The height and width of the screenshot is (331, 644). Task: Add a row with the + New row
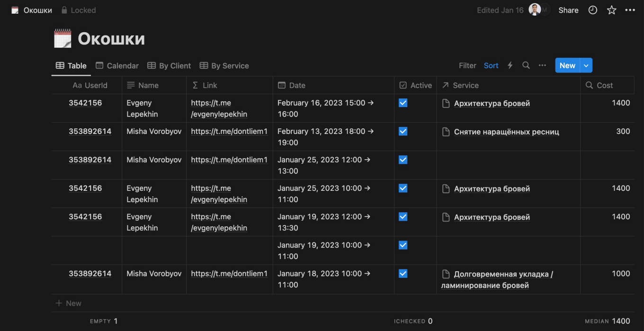pos(69,303)
